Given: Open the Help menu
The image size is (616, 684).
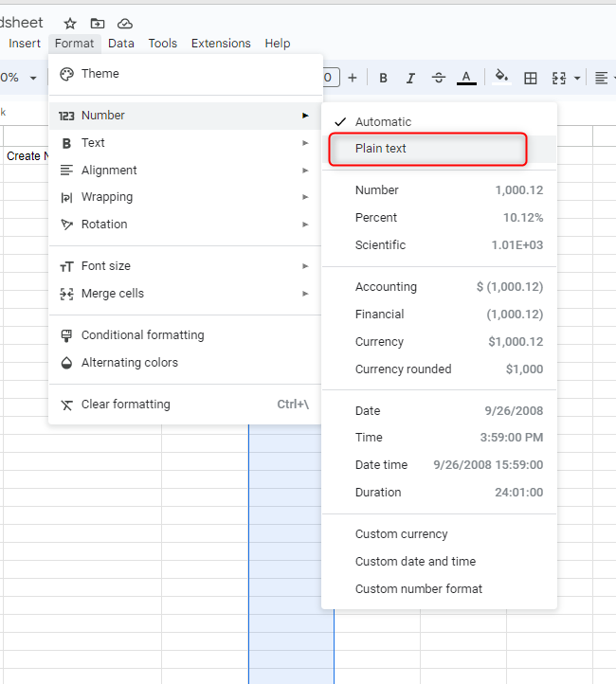Looking at the screenshot, I should (278, 44).
